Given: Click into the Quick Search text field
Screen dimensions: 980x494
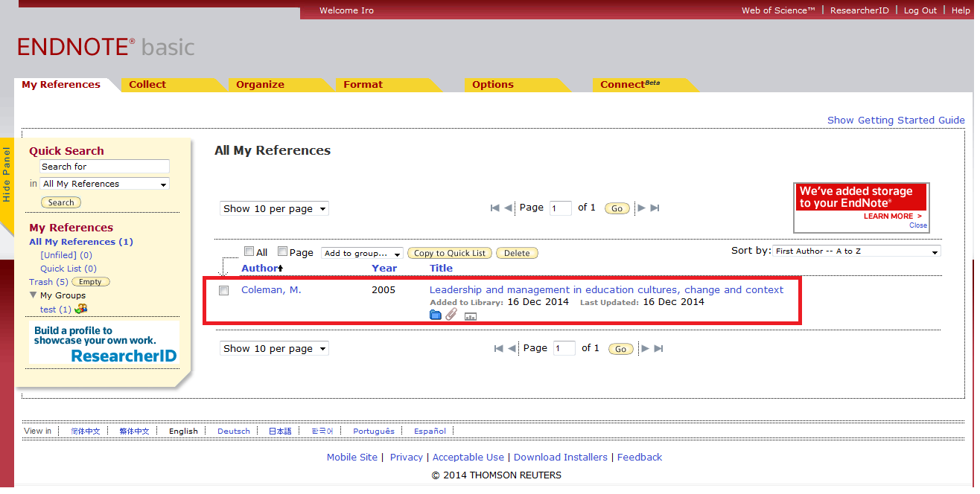Looking at the screenshot, I should (x=104, y=167).
